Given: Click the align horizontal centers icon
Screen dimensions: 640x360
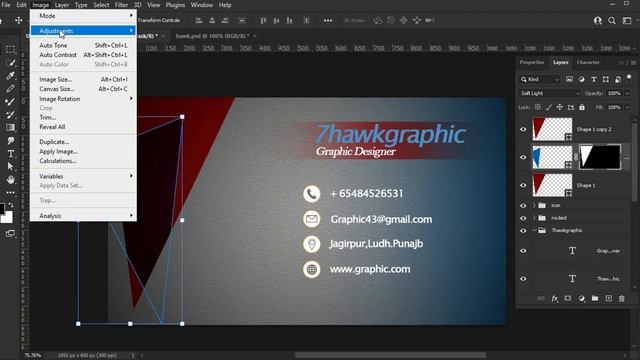Looking at the screenshot, I should 212,20.
